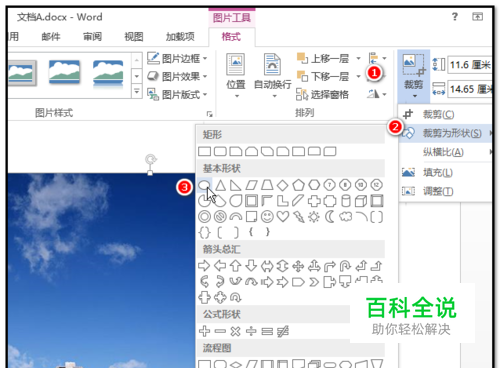The height and width of the screenshot is (368, 500).
Task: Pick the four-way quad arrow shape
Action: point(298,266)
